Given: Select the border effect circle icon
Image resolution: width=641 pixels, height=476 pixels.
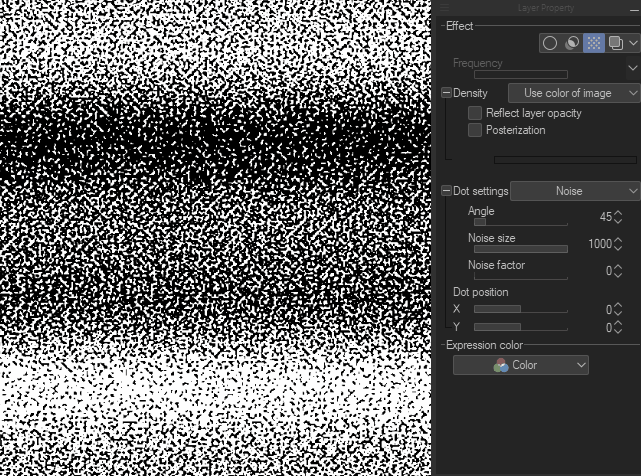Looking at the screenshot, I should [x=550, y=43].
